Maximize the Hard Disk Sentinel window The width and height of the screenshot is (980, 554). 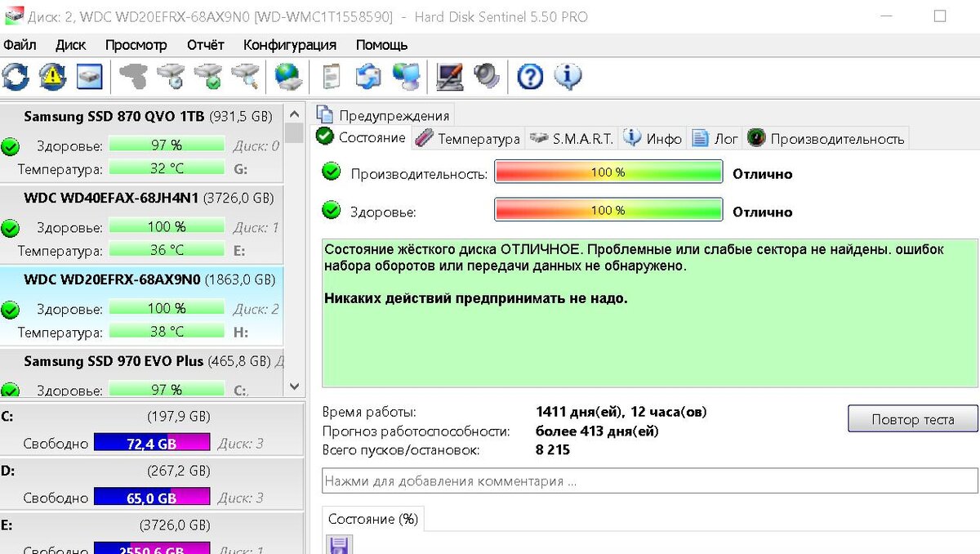[940, 16]
